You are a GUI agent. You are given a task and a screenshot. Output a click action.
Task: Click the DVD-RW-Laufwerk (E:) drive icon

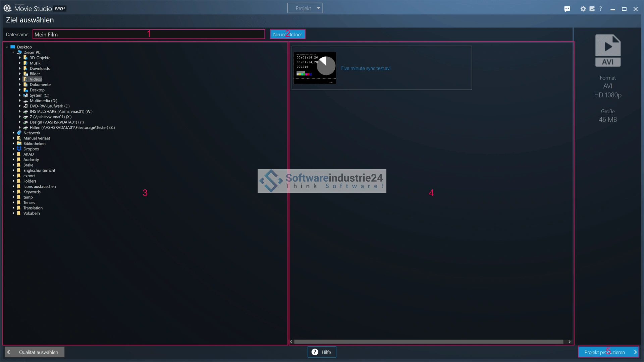tap(25, 106)
